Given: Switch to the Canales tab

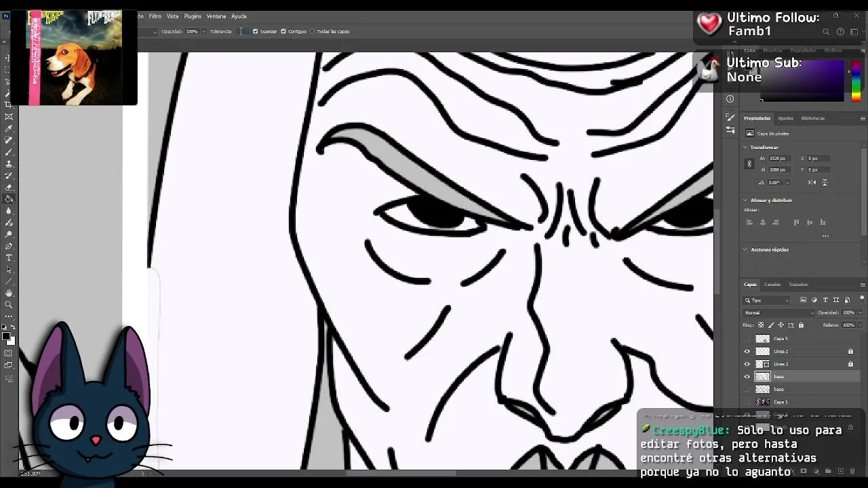Looking at the screenshot, I should coord(772,285).
